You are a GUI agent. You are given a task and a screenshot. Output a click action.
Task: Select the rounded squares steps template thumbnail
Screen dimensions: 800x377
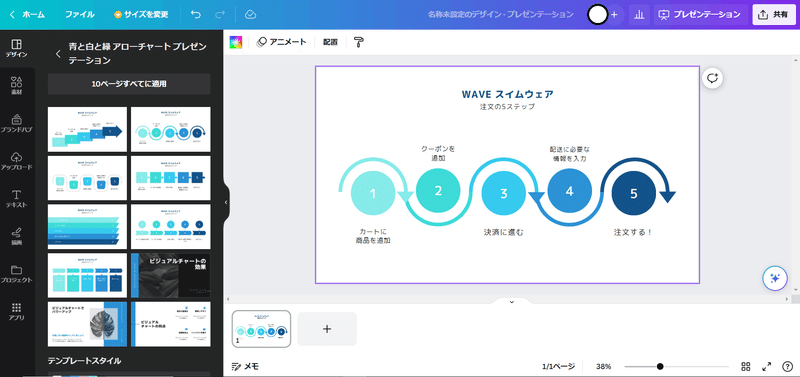point(87,178)
